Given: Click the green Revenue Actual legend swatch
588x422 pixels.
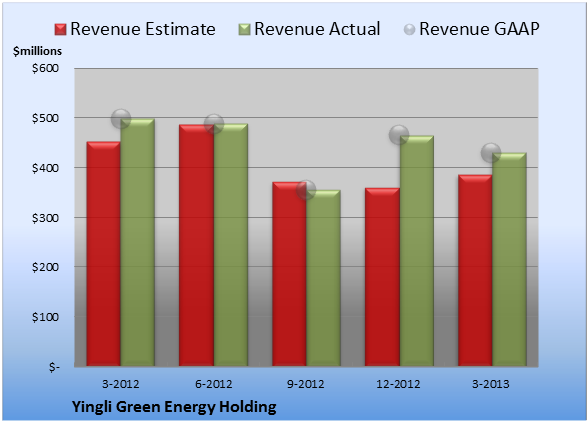Looking at the screenshot, I should [x=244, y=30].
